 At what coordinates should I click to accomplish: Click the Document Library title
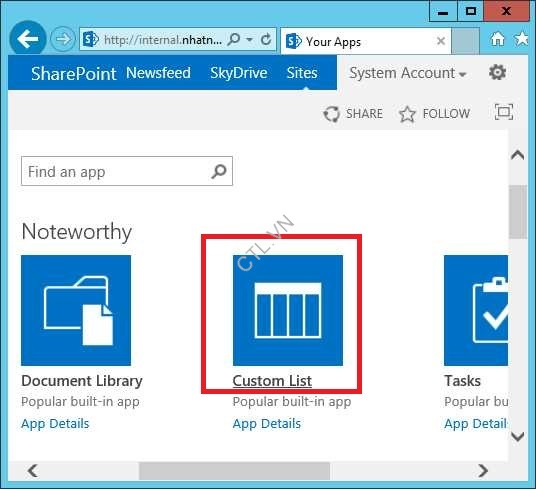(82, 381)
